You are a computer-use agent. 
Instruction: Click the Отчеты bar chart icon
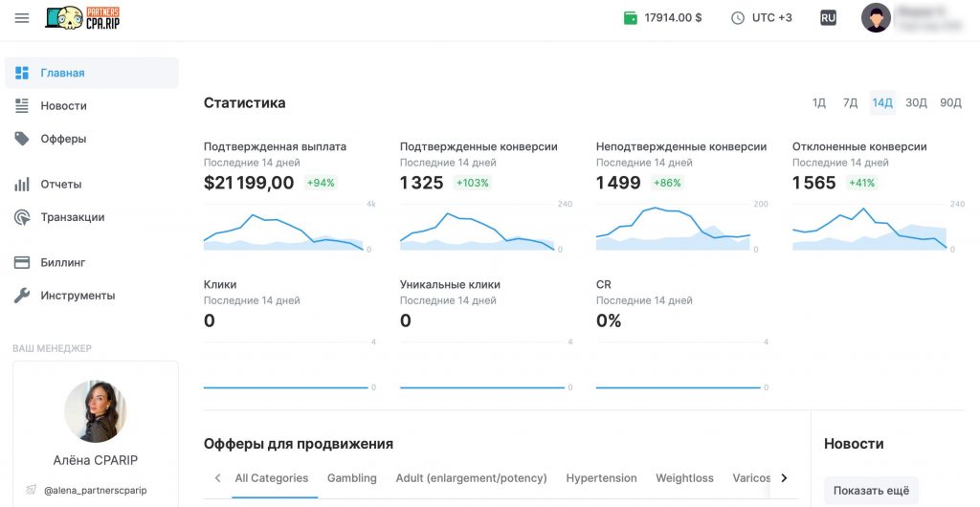tap(22, 185)
